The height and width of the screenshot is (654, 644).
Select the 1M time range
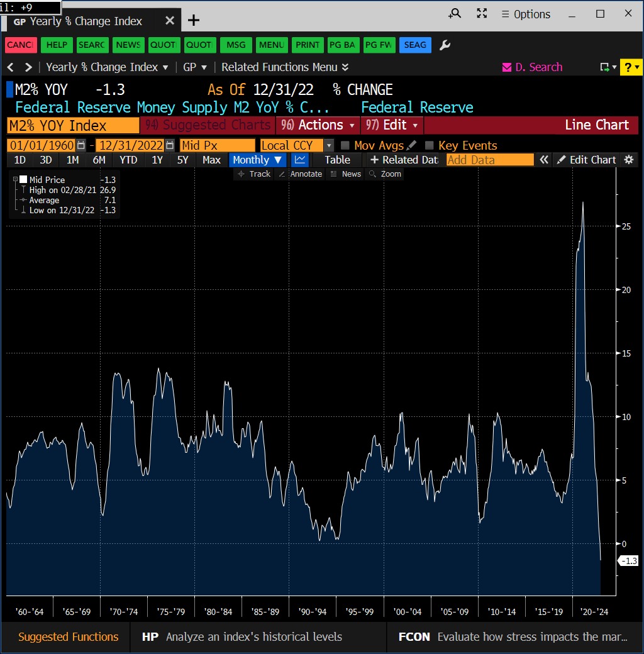[72, 160]
